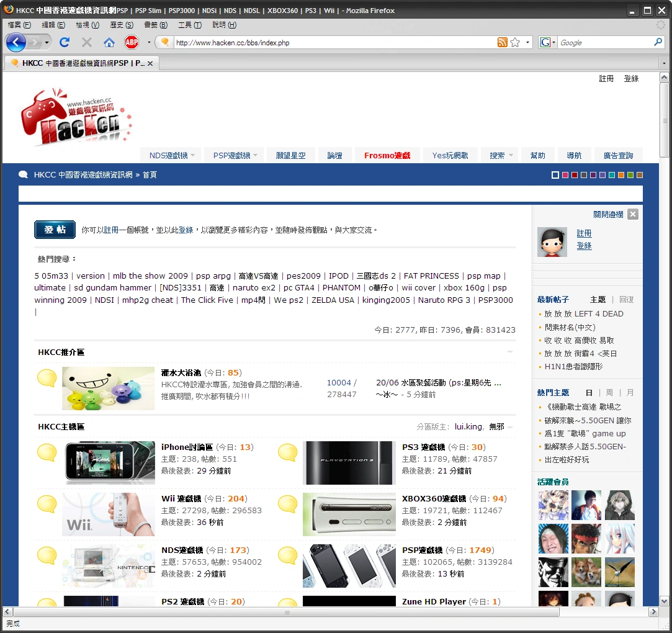672x633 pixels.
Task: Reload the page with the refresh icon
Action: tap(65, 42)
